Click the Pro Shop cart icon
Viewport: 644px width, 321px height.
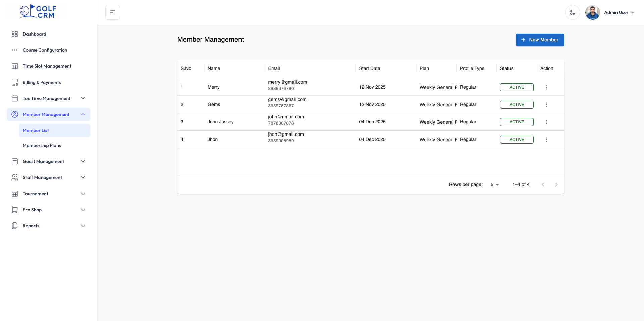pos(15,210)
